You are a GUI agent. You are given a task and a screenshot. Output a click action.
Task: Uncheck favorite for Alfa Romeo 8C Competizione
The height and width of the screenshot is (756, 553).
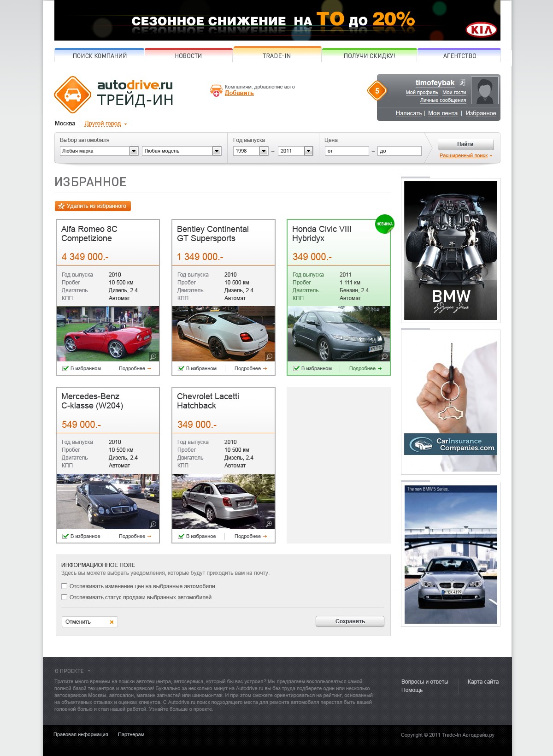tap(65, 368)
